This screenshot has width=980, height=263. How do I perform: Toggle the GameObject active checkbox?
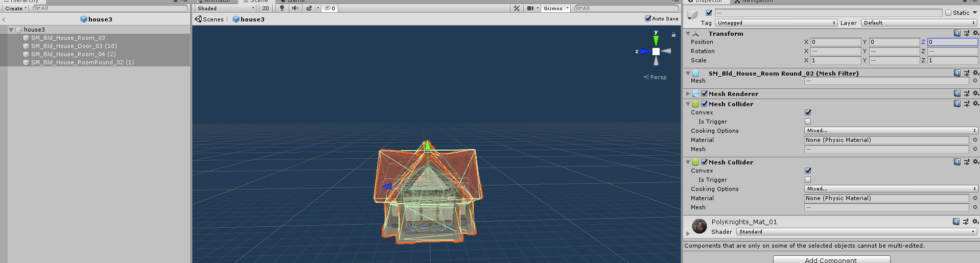[709, 13]
